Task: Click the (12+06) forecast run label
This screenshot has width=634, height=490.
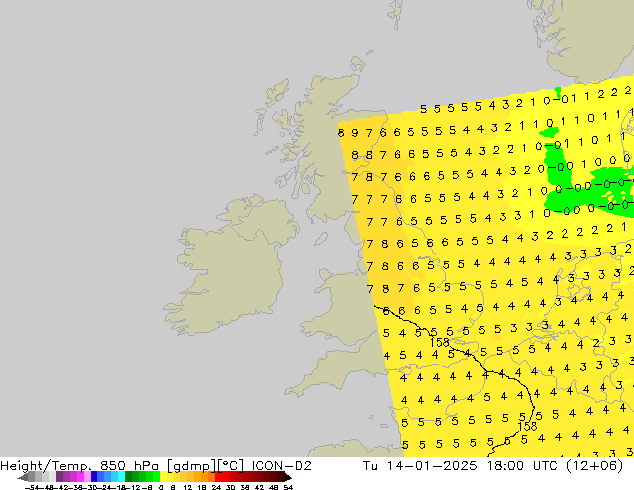Action: [594, 466]
